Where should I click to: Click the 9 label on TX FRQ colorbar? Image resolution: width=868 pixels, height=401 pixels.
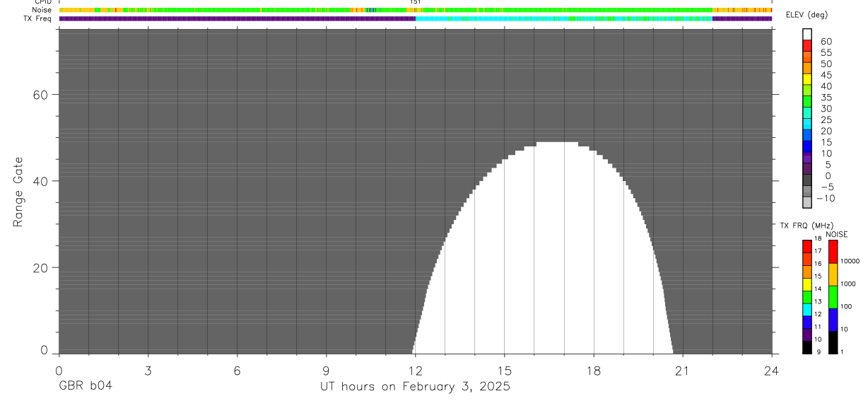click(817, 351)
